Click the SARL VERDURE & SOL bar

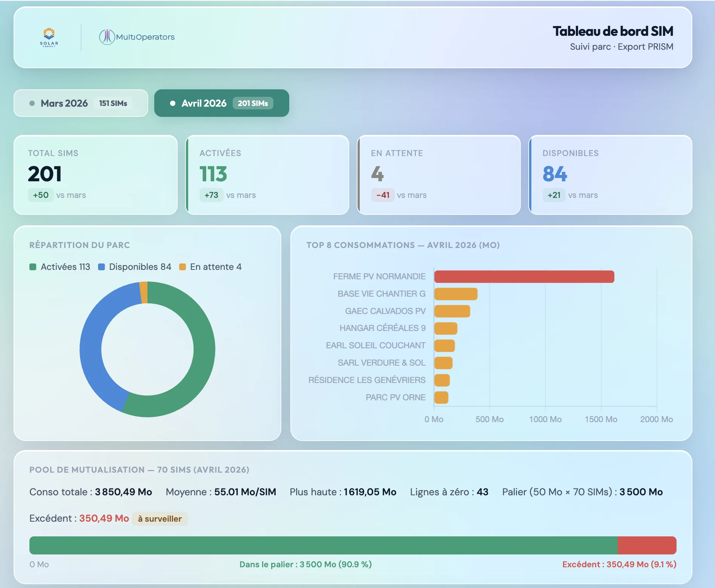click(443, 363)
